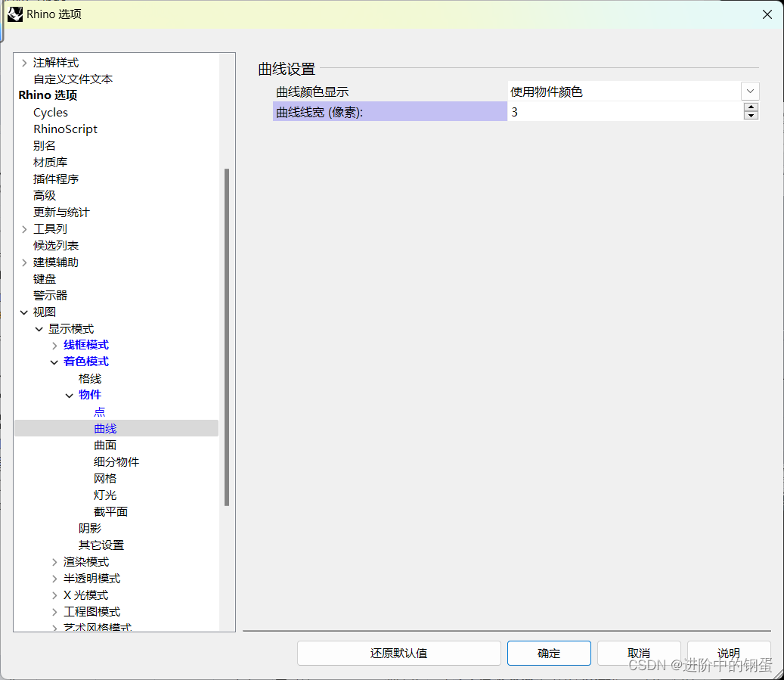Select 自定义文件文本 in the tree

(73, 79)
